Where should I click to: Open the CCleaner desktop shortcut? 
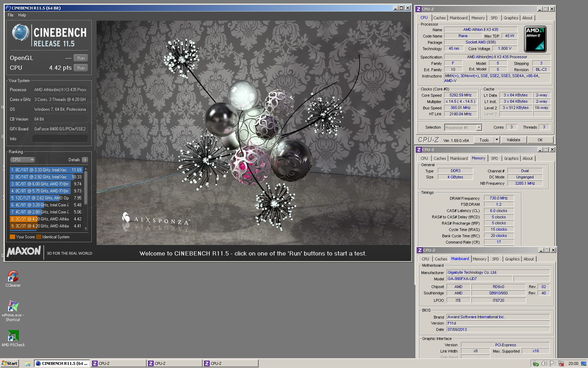[13, 279]
